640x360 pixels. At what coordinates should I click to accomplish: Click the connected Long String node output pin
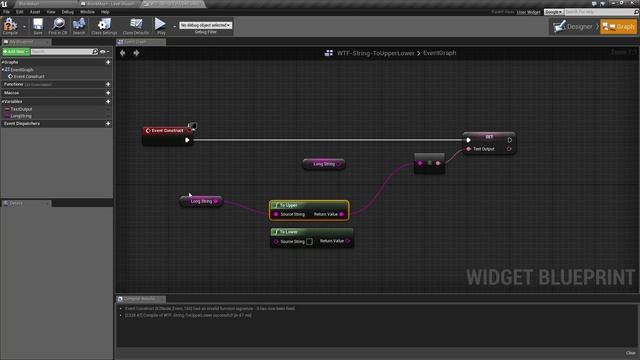pyautogui.click(x=216, y=201)
